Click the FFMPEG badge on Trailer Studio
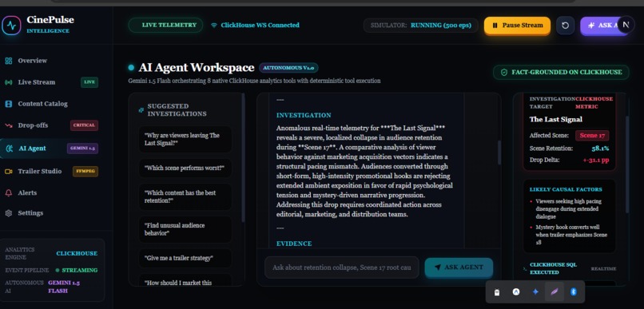The image size is (644, 309). click(x=85, y=172)
